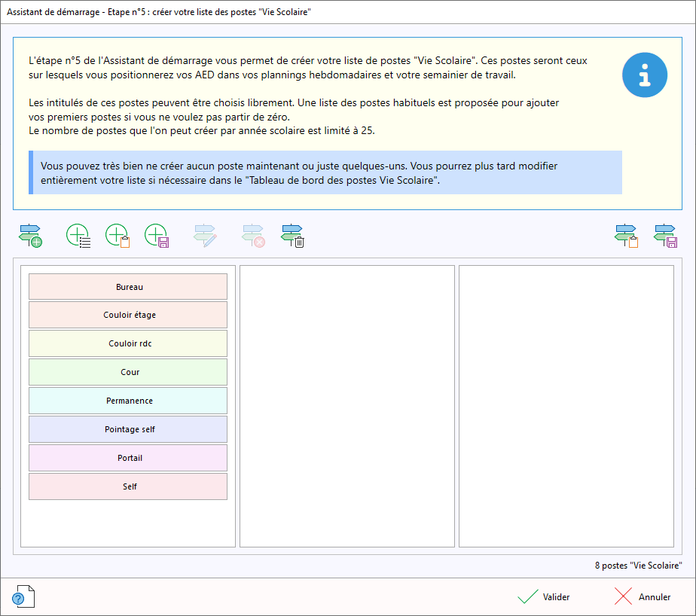
Task: Click the add from saved file icon
Action: pyautogui.click(x=157, y=236)
